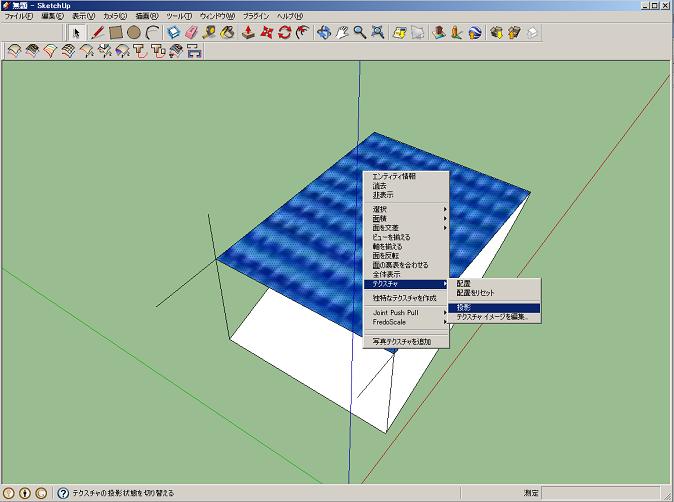The width and height of the screenshot is (674, 502).
Task: Activate the Orbit camera tool
Action: coord(323,32)
